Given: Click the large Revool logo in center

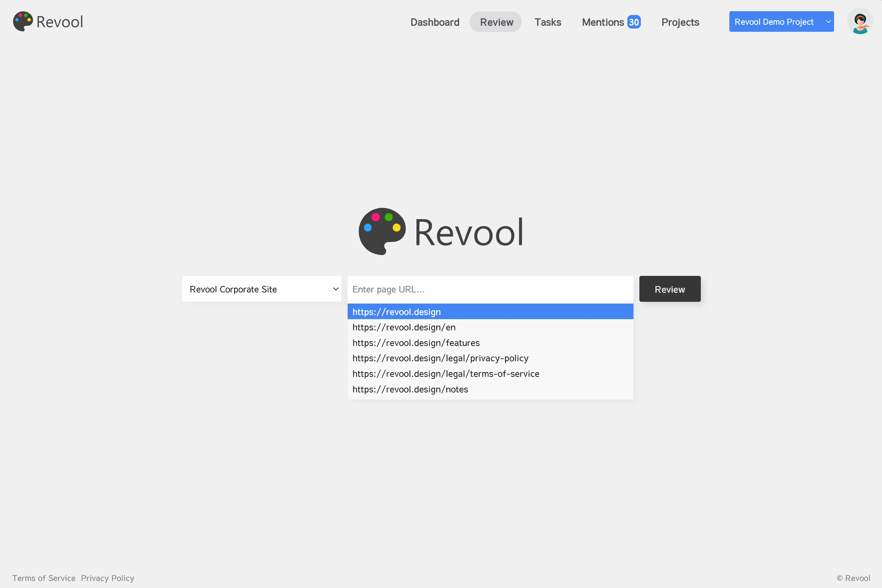Looking at the screenshot, I should pos(441,232).
